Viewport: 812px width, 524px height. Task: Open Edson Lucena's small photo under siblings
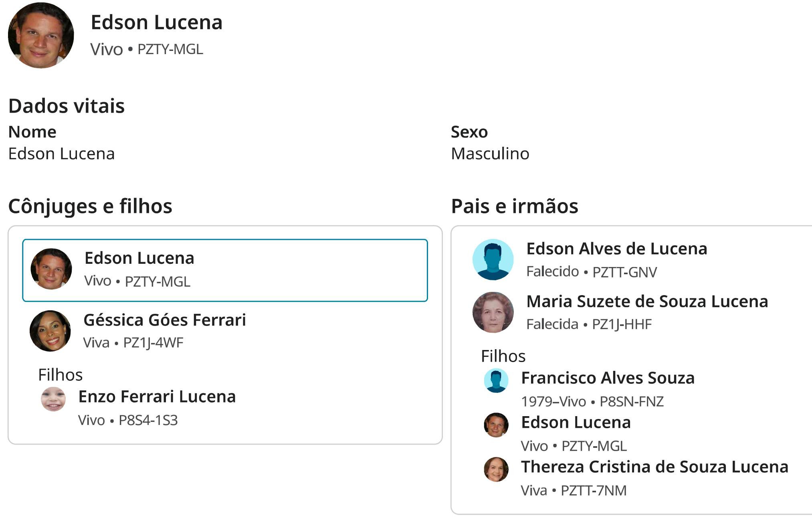[x=496, y=425]
